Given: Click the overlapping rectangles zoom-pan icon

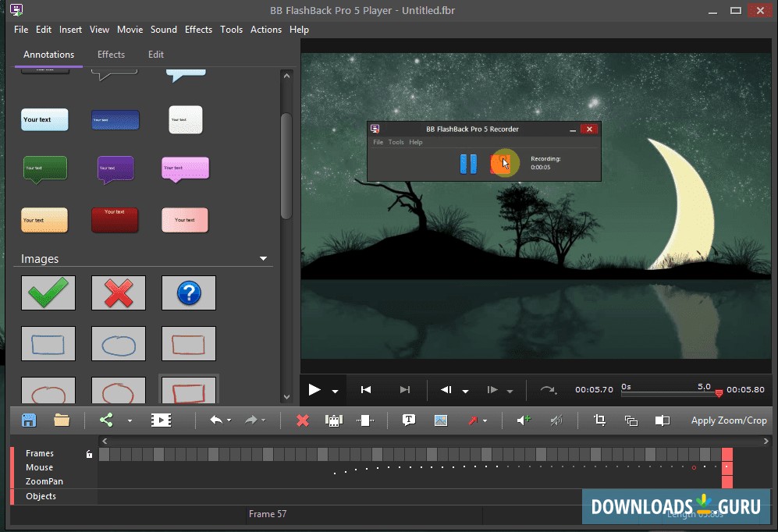Looking at the screenshot, I should [631, 421].
